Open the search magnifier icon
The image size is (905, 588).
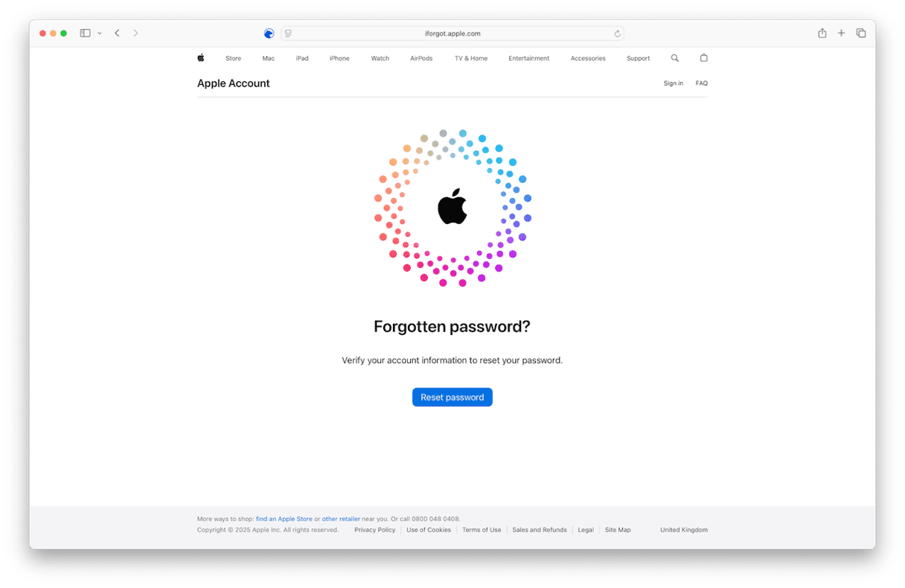[x=675, y=58]
